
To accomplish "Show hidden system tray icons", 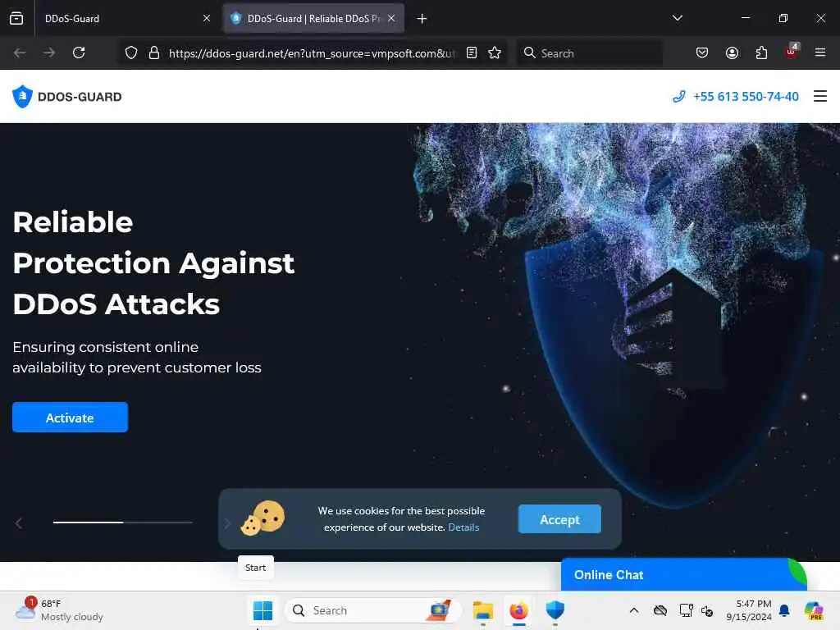I will coord(634,610).
